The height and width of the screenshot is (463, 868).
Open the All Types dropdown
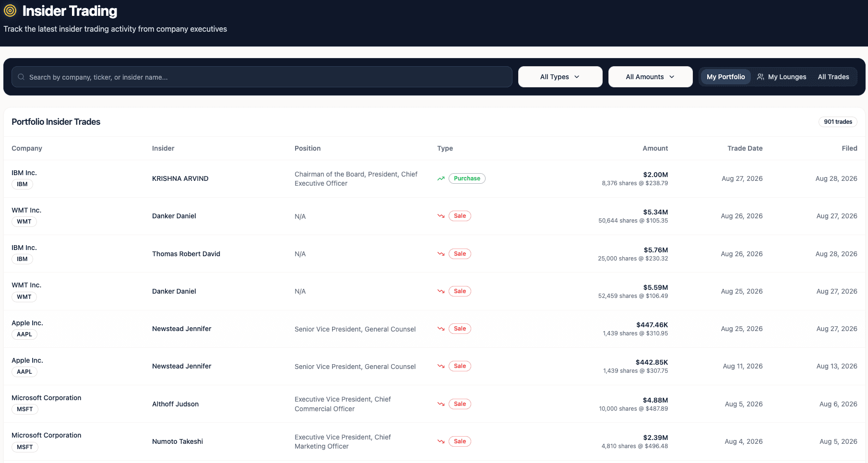560,77
